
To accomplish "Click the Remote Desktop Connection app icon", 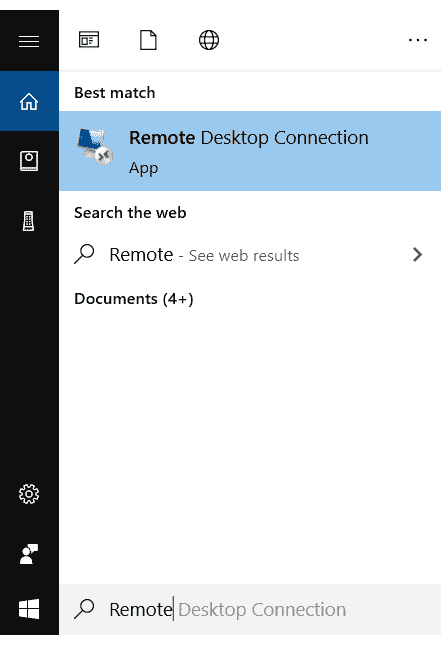I will 95,146.
